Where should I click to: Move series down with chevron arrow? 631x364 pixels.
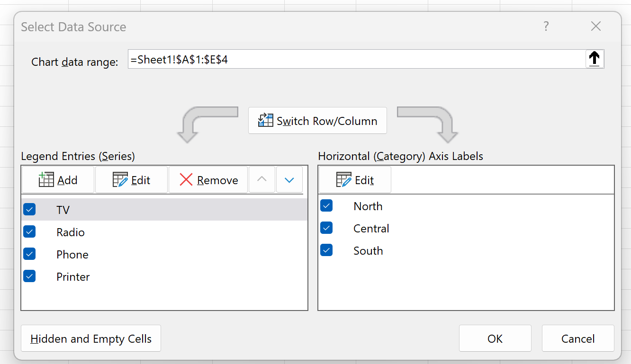tap(289, 180)
